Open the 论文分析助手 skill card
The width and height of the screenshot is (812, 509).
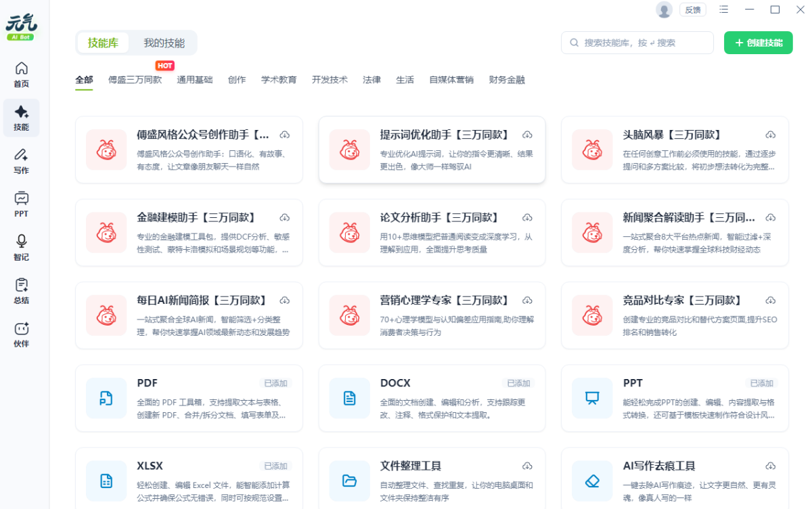point(432,233)
